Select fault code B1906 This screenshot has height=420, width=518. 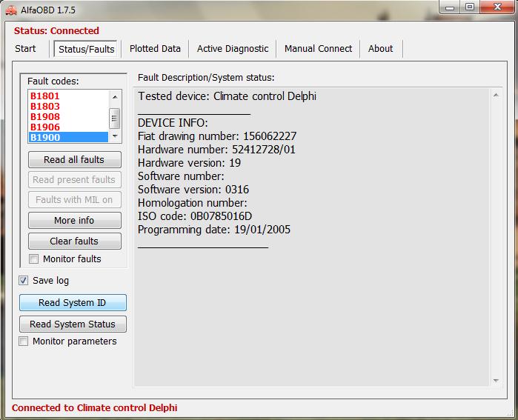[44, 127]
